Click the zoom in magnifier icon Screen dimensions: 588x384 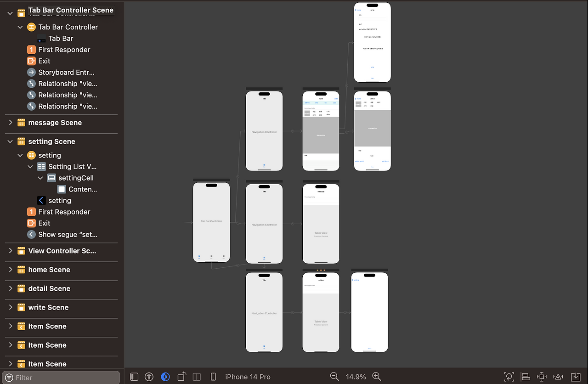click(x=377, y=376)
